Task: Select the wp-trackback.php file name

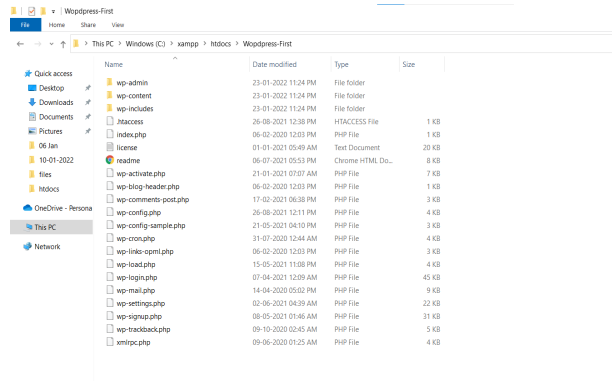Action: tap(143, 329)
